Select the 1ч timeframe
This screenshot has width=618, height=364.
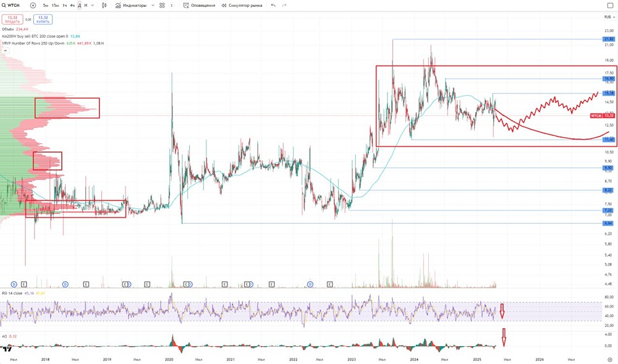coord(65,6)
